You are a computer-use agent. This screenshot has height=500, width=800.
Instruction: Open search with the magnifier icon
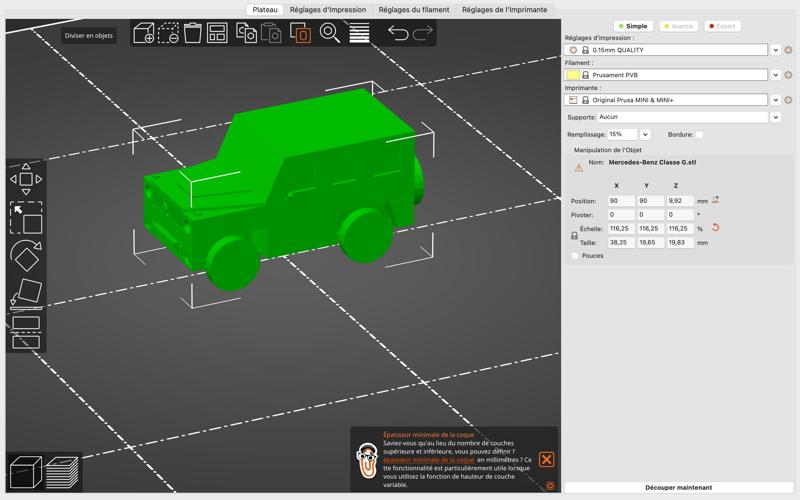[x=330, y=33]
